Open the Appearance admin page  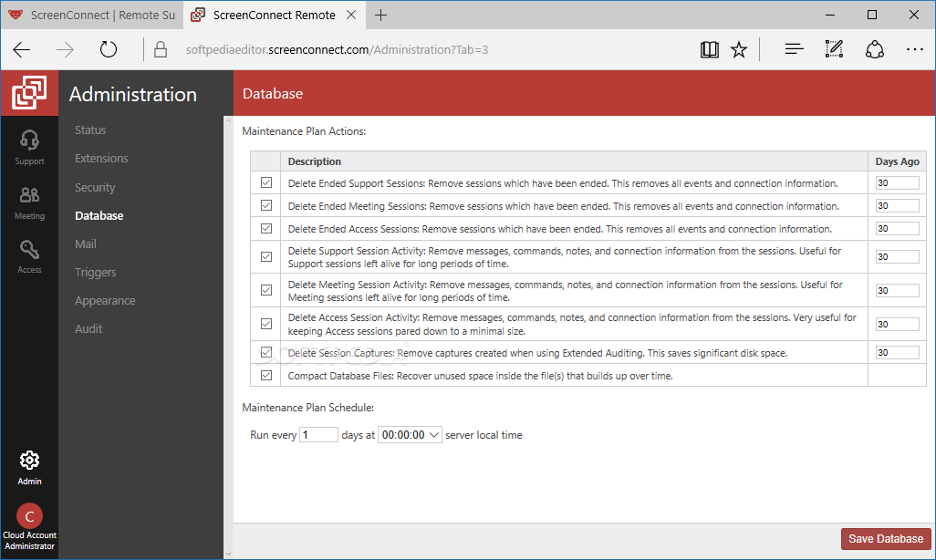105,301
